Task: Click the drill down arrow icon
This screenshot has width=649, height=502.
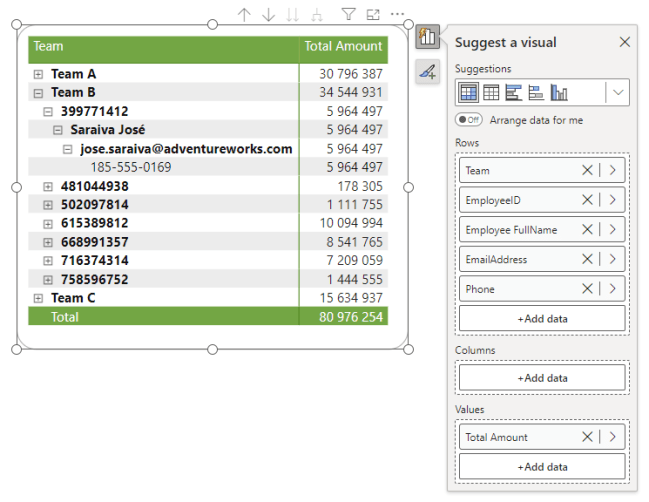Action: [268, 14]
